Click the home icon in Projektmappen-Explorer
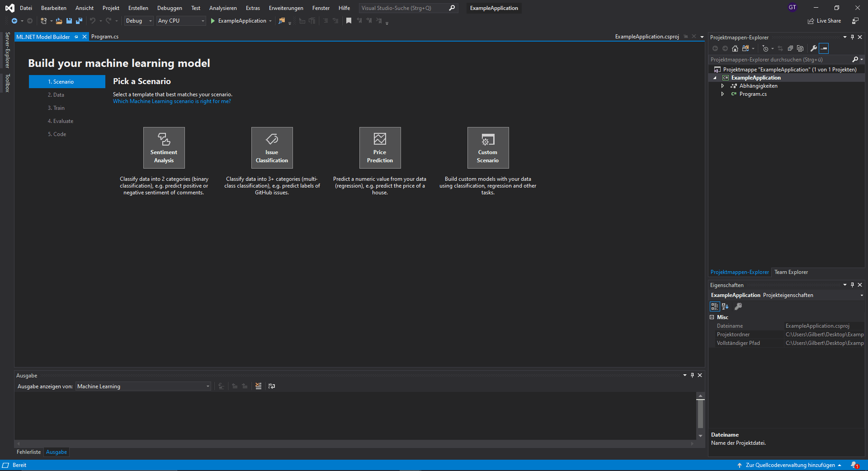 (x=735, y=48)
